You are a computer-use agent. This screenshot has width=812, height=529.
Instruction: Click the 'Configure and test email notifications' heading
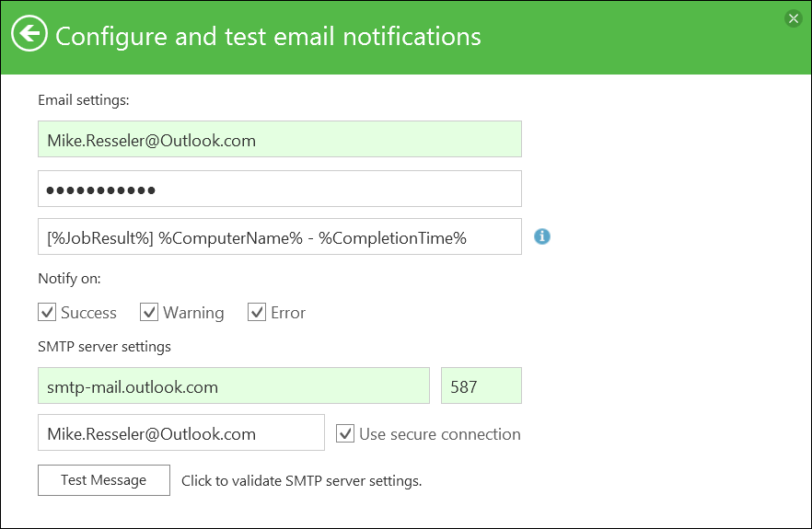268,36
